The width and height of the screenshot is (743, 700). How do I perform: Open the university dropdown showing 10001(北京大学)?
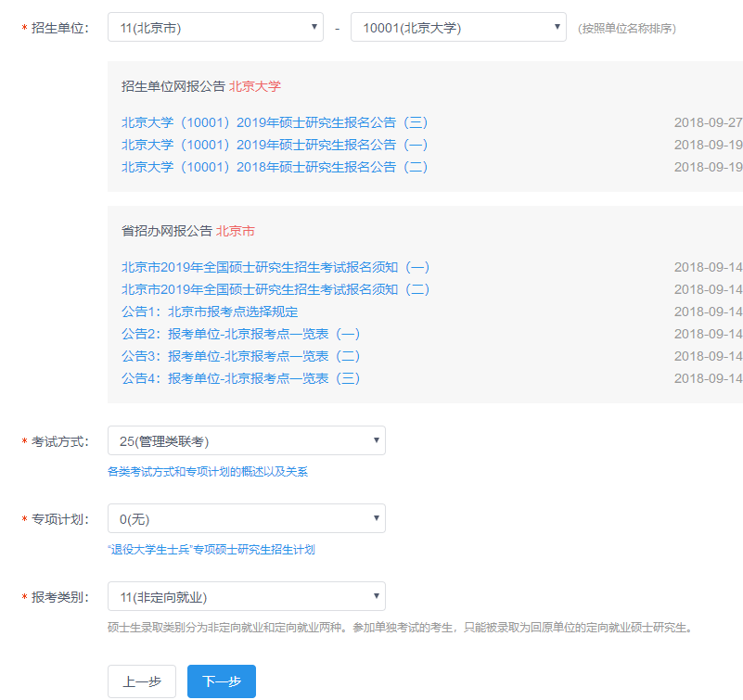(x=458, y=28)
